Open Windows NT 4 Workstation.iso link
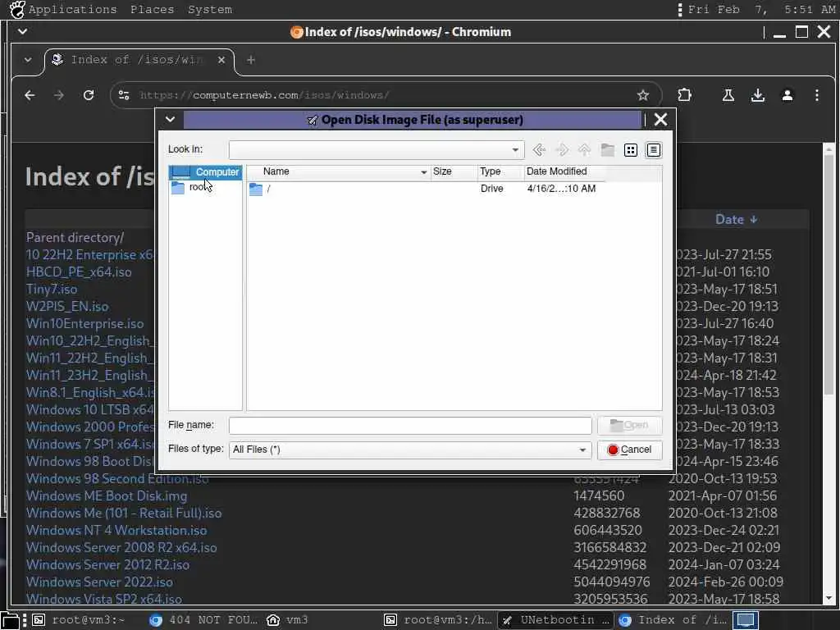 116,531
